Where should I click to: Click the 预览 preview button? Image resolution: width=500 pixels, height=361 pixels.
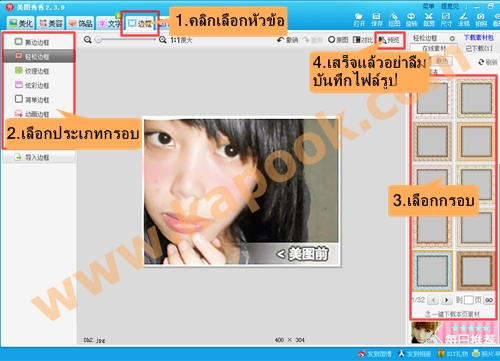tap(389, 40)
